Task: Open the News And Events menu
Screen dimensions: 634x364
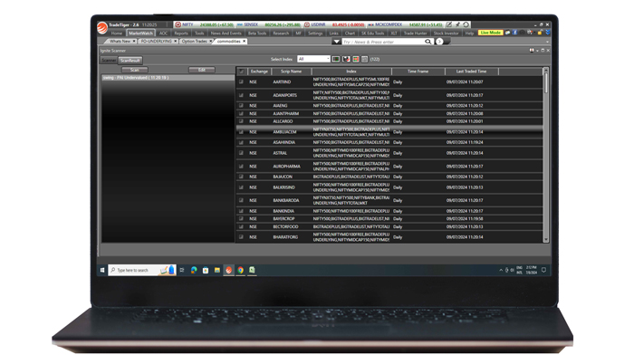Action: [226, 34]
